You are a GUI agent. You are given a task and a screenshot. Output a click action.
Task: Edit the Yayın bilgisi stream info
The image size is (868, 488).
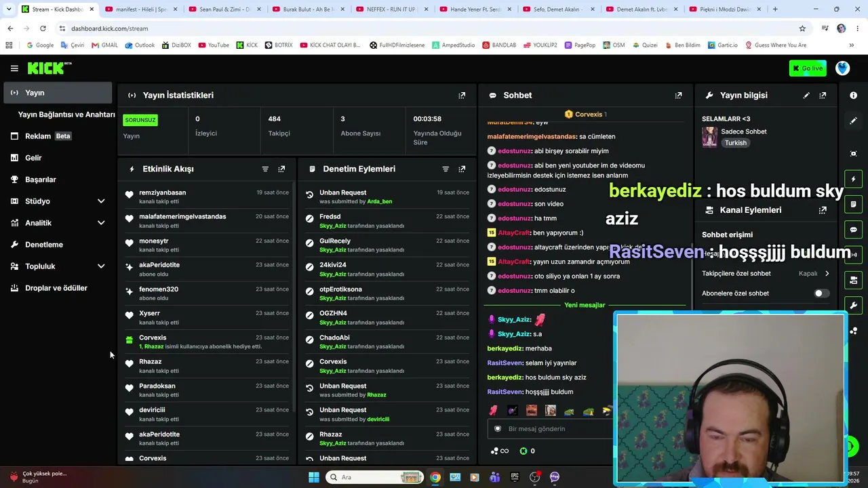pyautogui.click(x=806, y=96)
